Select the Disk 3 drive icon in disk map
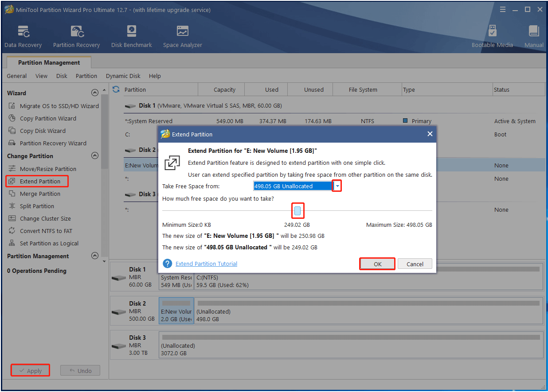Viewport: 548px width, 392px height. 119,346
